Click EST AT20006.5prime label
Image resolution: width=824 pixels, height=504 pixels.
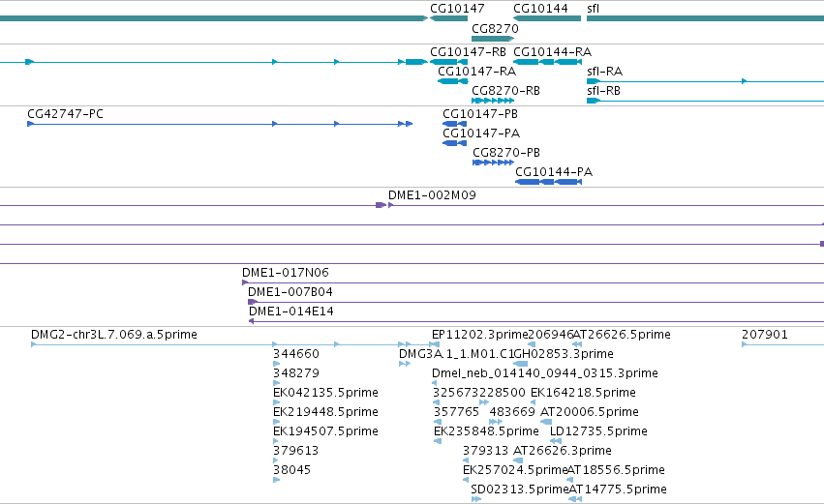pos(589,412)
